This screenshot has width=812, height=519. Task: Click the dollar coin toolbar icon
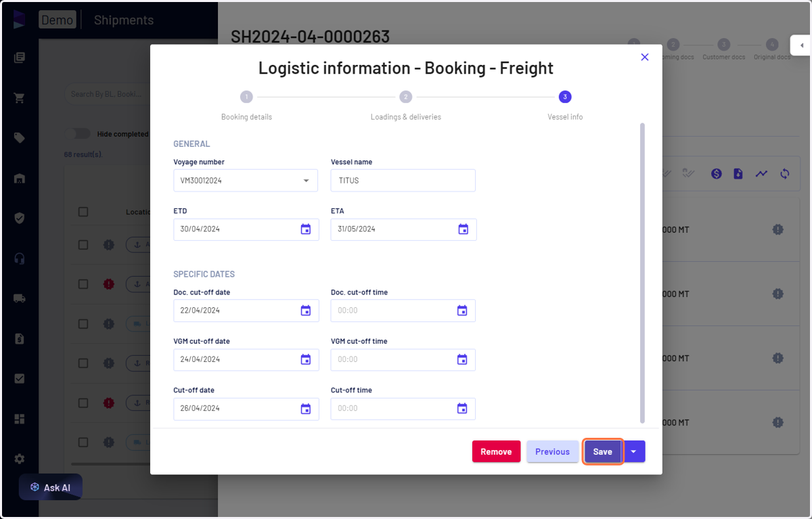[x=717, y=174]
